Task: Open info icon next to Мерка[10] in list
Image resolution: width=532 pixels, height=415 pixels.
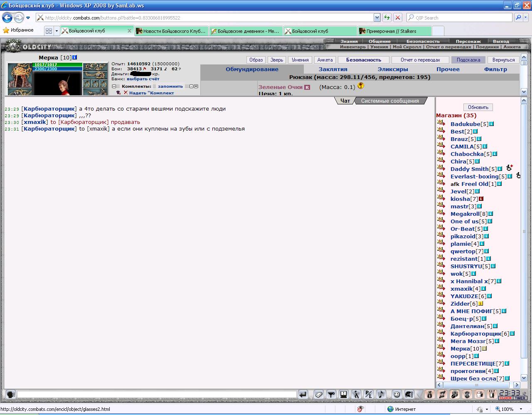Action: (484, 348)
